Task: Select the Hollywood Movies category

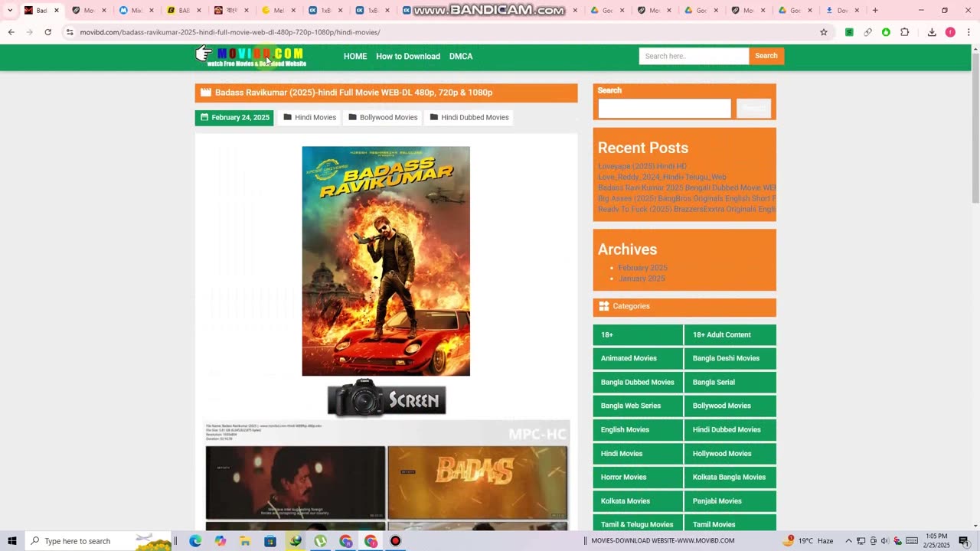Action: (730, 453)
